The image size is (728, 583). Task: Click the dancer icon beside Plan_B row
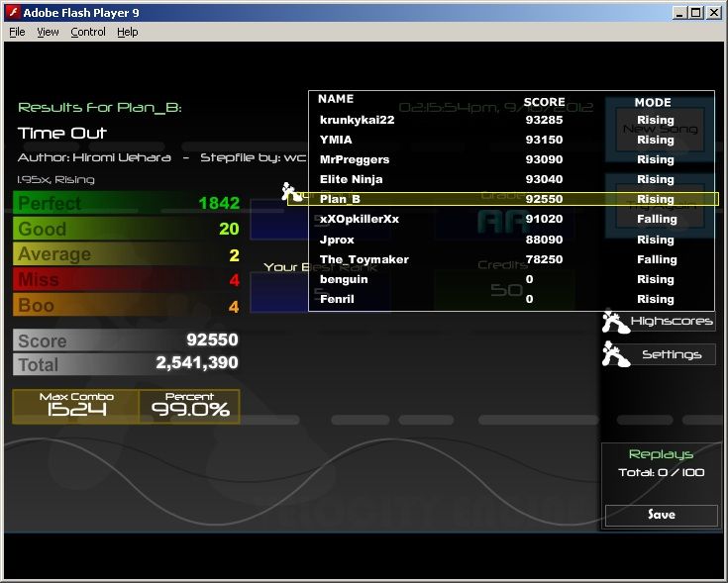[292, 193]
